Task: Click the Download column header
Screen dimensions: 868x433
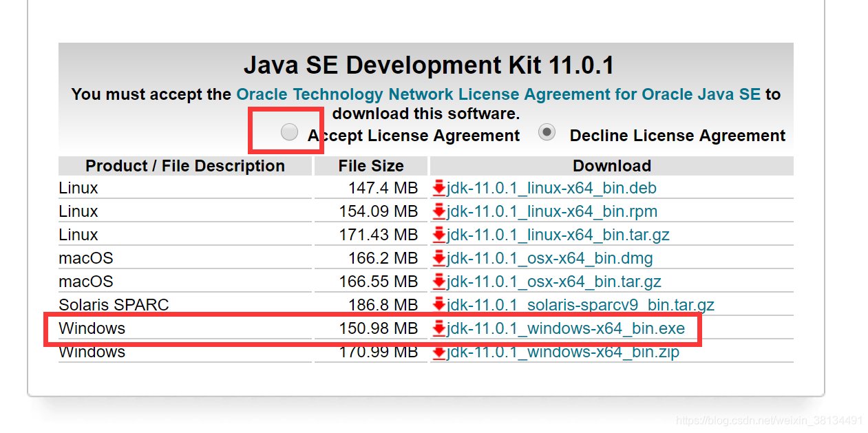Action: click(612, 166)
